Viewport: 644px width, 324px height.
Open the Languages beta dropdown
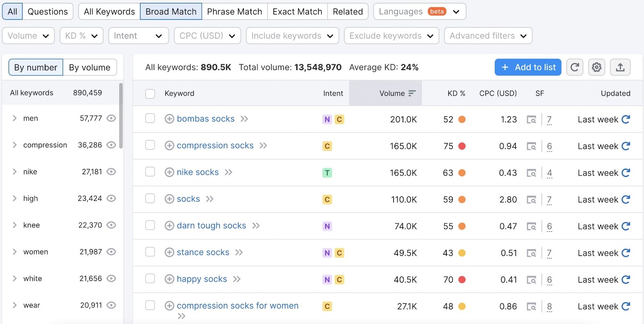click(x=420, y=12)
